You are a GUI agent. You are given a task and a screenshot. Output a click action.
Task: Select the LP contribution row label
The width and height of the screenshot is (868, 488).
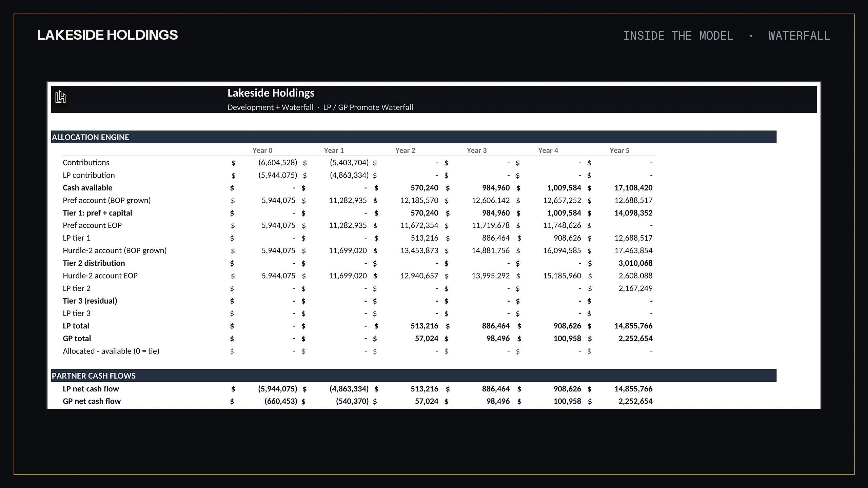click(x=89, y=175)
